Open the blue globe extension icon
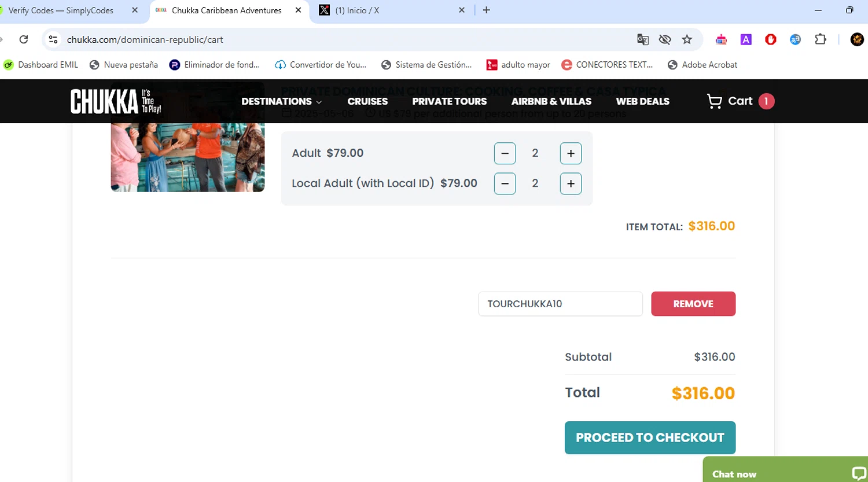Viewport: 868px width, 482px height. click(x=796, y=39)
